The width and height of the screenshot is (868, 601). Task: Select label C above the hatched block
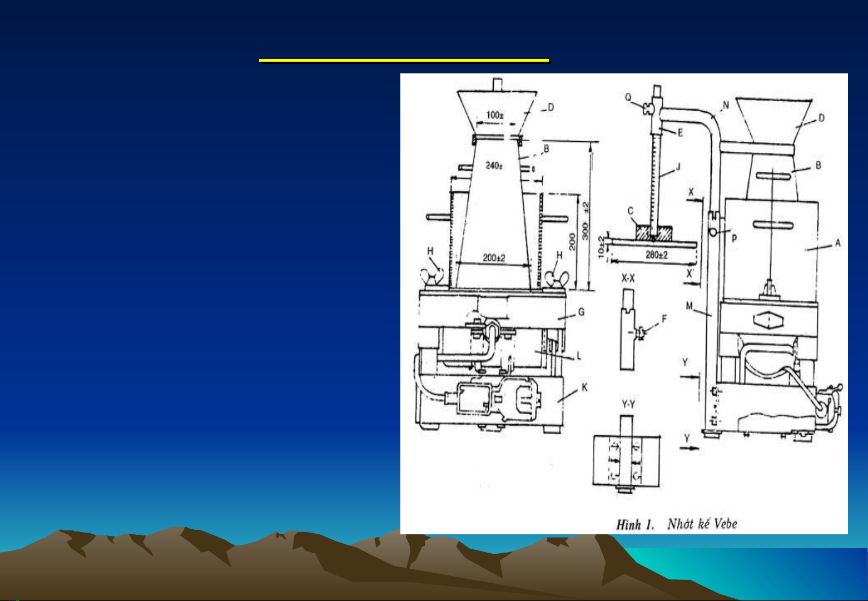tap(630, 212)
